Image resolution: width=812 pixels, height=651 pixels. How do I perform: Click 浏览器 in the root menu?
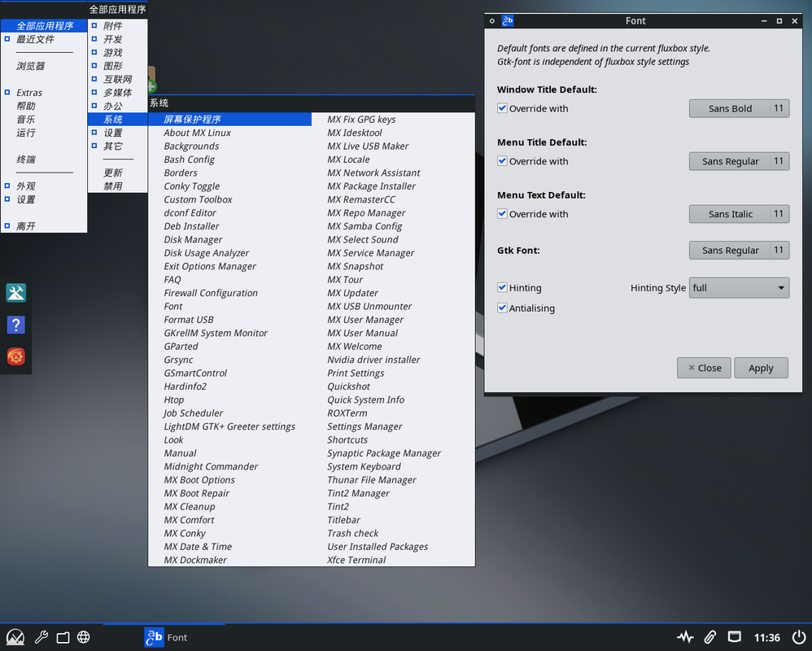[44, 66]
